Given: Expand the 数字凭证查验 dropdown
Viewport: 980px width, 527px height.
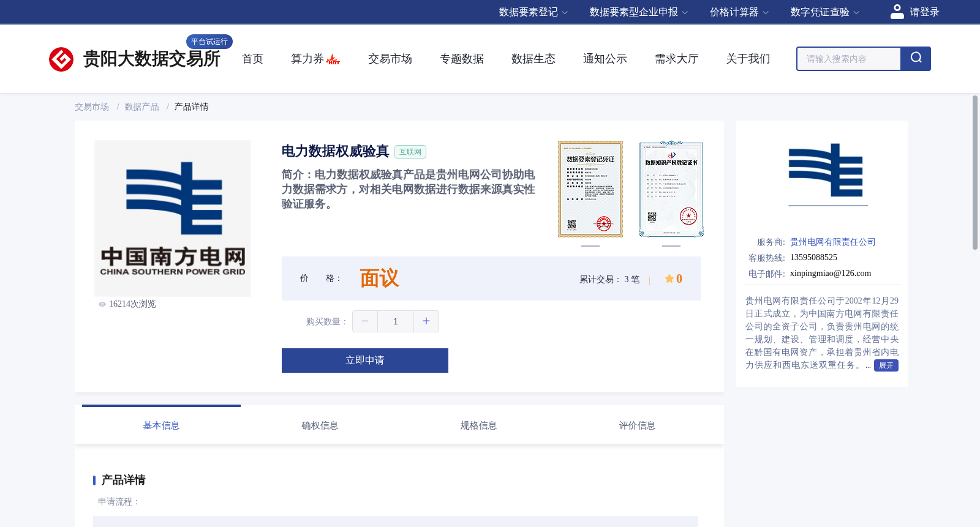Looking at the screenshot, I should tap(825, 12).
